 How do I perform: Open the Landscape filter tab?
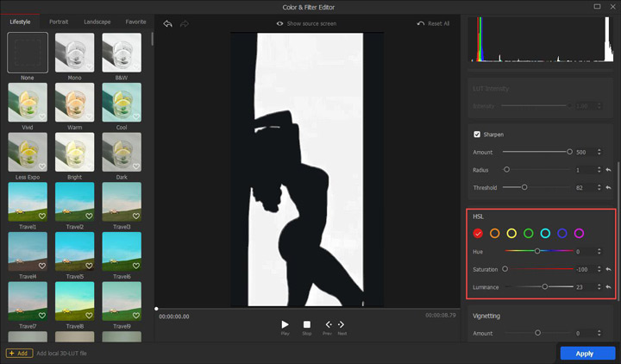point(97,21)
